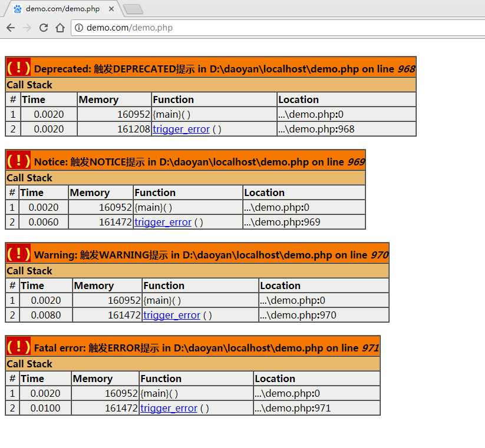
Task: Select location ...\demo.php:969 cell
Action: (304, 222)
